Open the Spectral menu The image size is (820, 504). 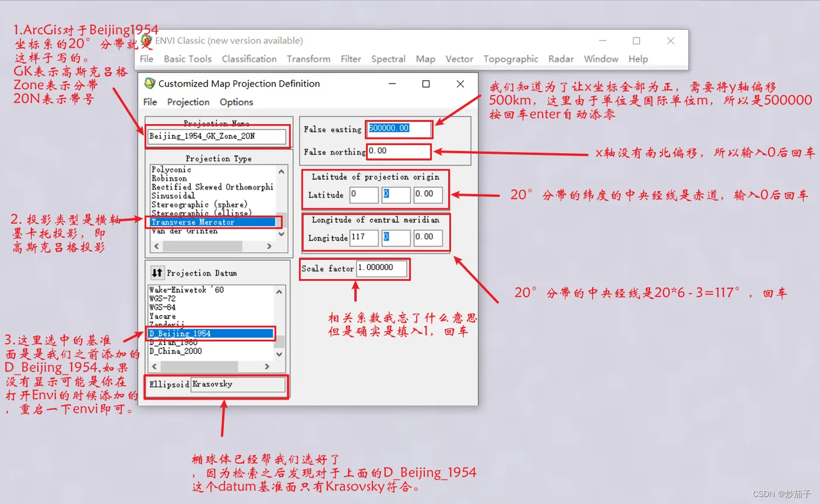point(388,59)
